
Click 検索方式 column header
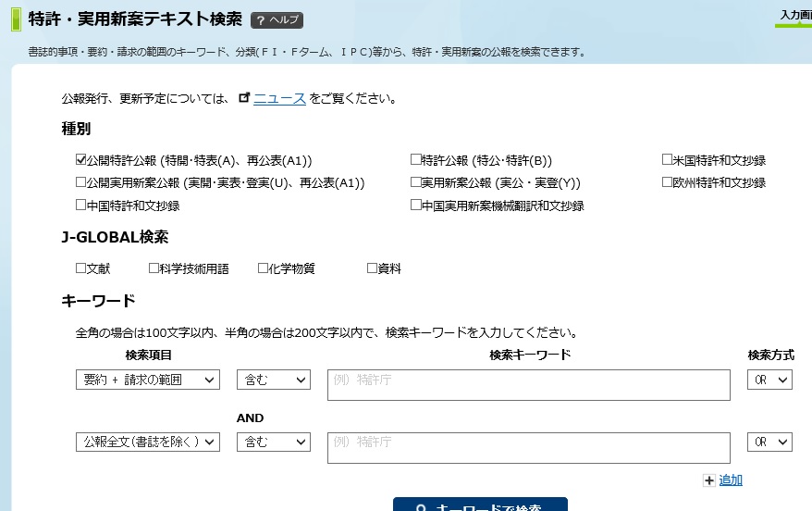coord(770,355)
